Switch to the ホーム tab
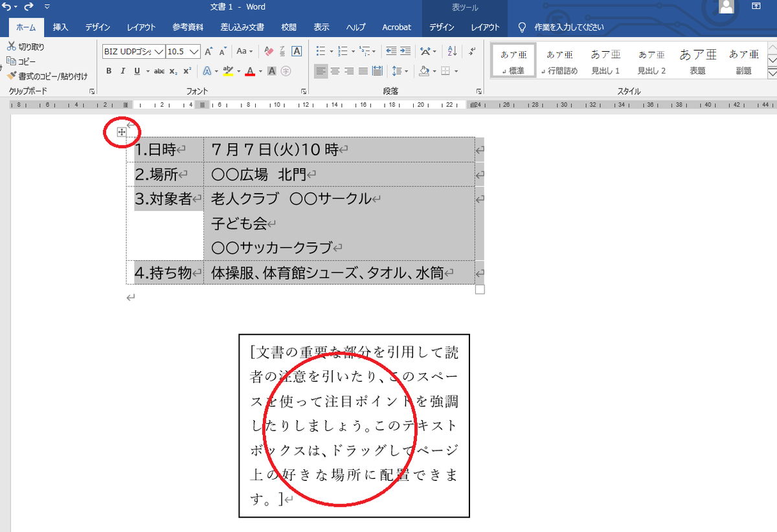The height and width of the screenshot is (532, 777). tap(26, 27)
